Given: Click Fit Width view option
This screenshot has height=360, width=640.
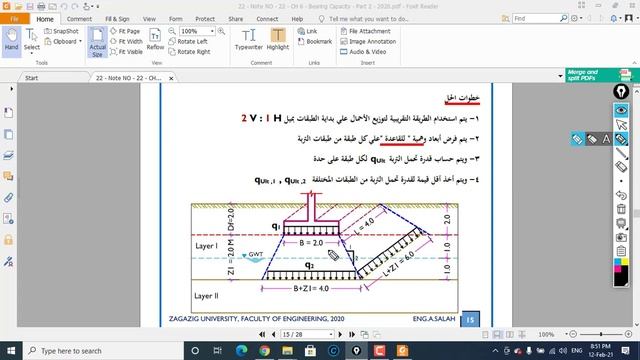Looking at the screenshot, I should coord(126,41).
